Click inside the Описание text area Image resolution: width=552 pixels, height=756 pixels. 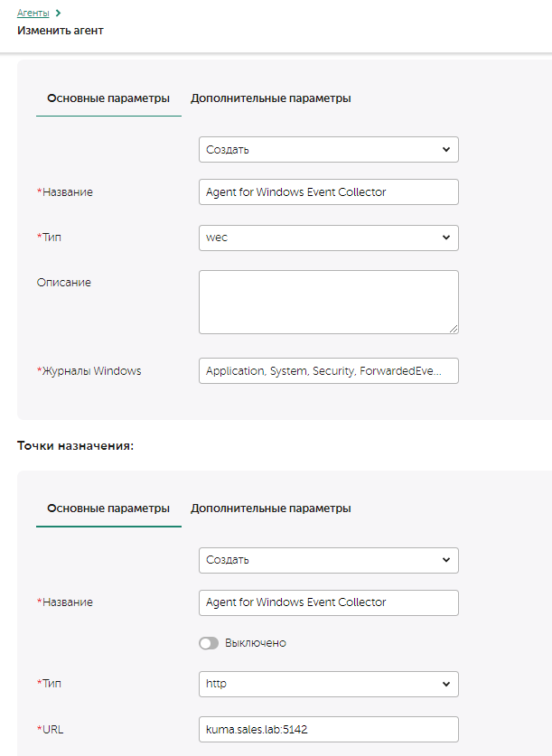328,302
